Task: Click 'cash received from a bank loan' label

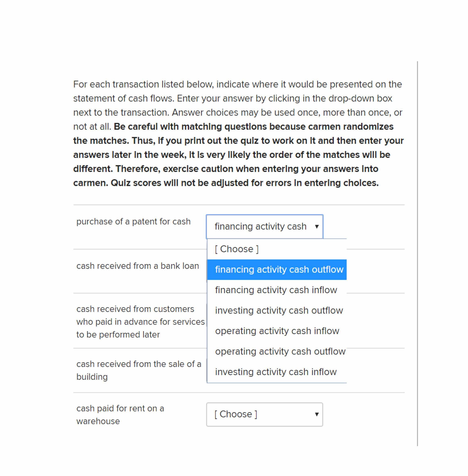Action: coord(137,266)
